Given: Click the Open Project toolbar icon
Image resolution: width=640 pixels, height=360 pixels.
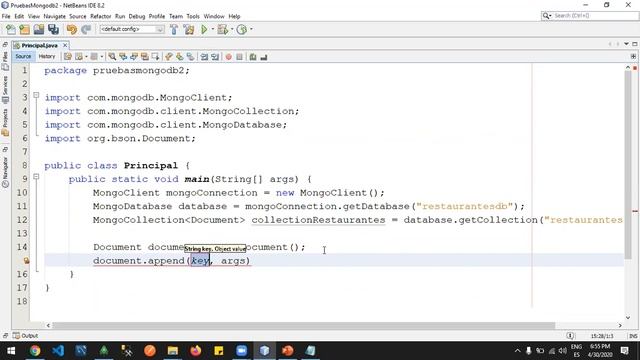Looking at the screenshot, I should pyautogui.click(x=39, y=29).
